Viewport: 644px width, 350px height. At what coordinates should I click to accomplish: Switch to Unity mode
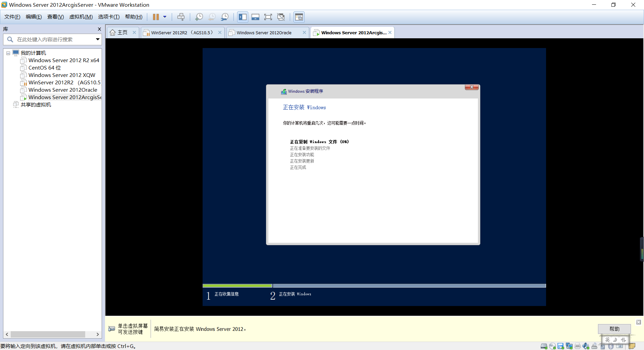tap(281, 17)
